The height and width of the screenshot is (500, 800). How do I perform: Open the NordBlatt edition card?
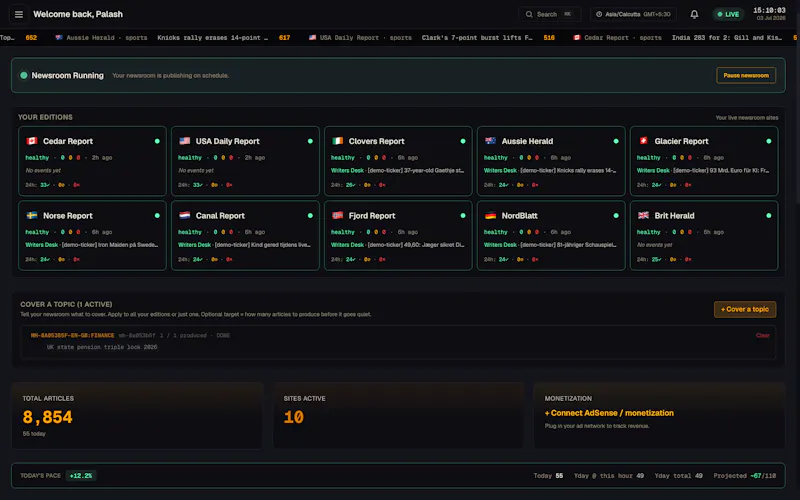click(x=551, y=236)
